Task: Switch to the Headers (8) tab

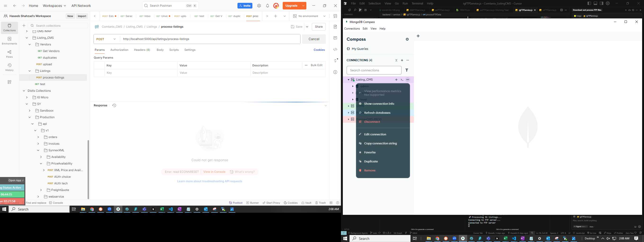Action: [142, 50]
